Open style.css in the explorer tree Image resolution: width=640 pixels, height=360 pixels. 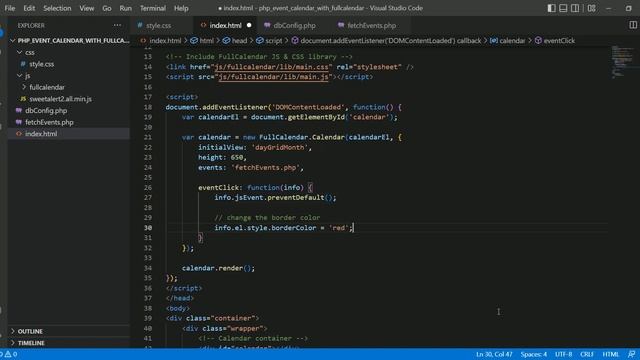(69, 64)
